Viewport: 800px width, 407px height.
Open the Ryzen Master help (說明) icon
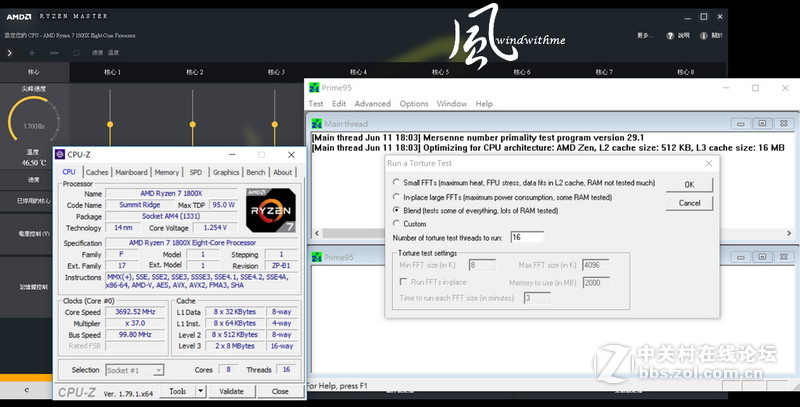[x=670, y=35]
